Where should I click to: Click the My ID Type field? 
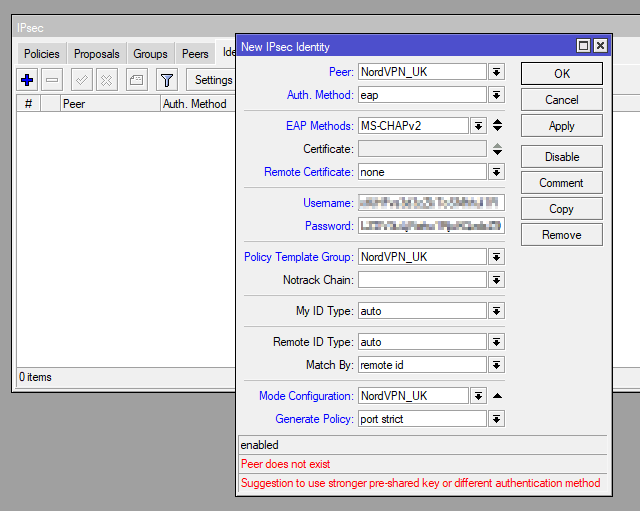(x=422, y=311)
